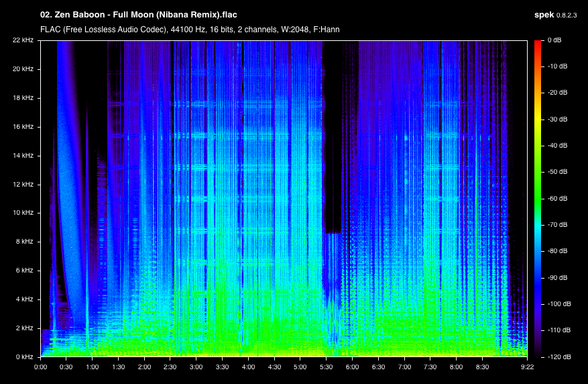
Task: Click the 22 kHz frequency label
Action: coord(23,40)
